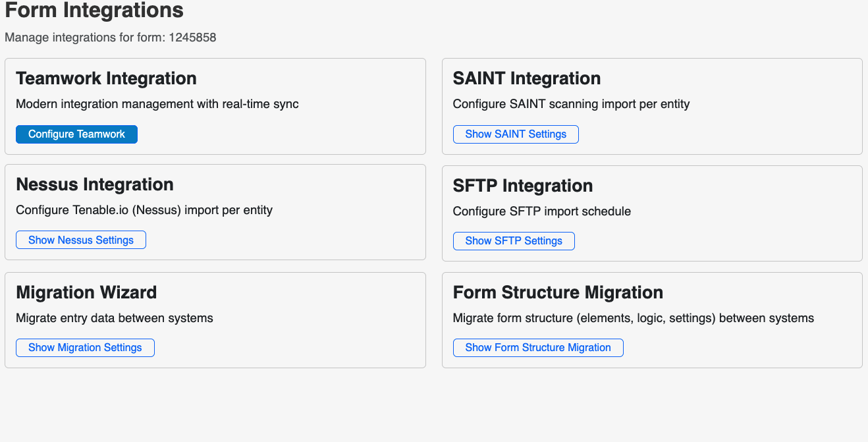
Task: Click the migrate form structure description text
Action: click(x=634, y=318)
